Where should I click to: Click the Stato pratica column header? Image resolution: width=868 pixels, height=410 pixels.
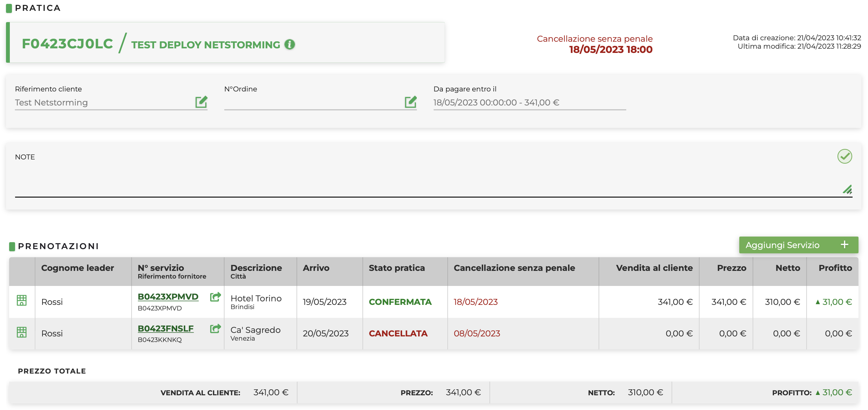(397, 268)
